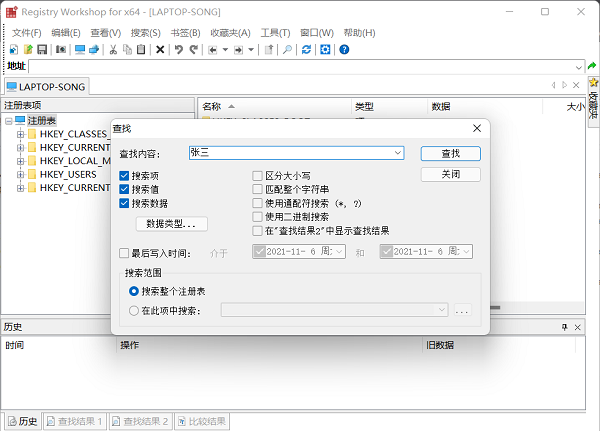Click the 数据类型... button
This screenshot has width=600, height=431.
(x=171, y=224)
